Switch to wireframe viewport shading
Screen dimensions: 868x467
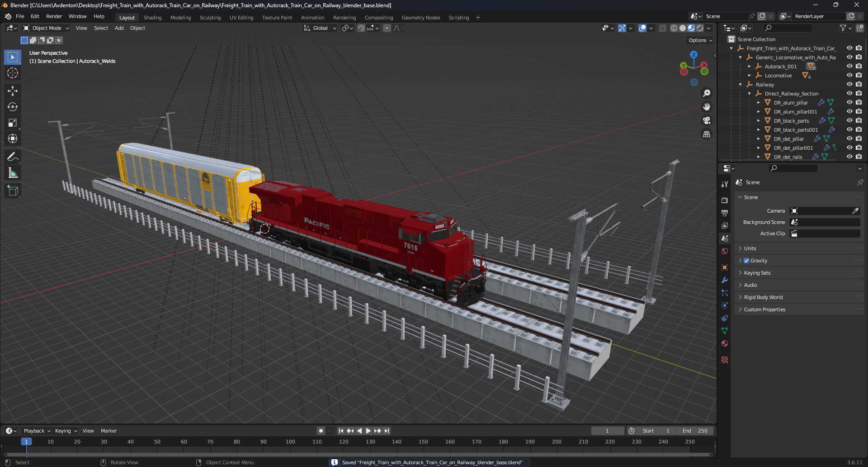pos(674,28)
